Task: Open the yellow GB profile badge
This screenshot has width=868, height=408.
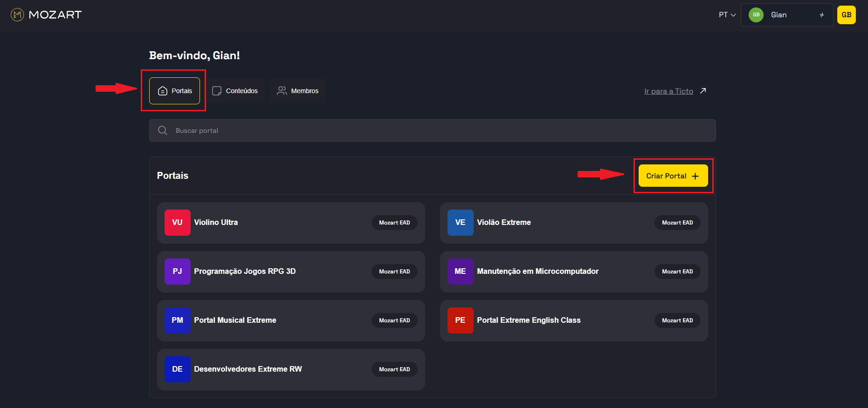Action: [x=846, y=15]
